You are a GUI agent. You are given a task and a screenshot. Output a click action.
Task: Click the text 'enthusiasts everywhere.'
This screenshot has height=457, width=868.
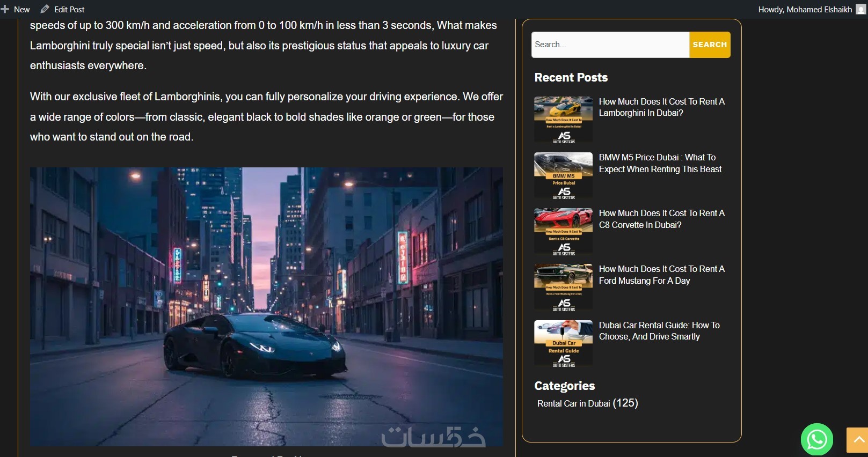coord(88,65)
